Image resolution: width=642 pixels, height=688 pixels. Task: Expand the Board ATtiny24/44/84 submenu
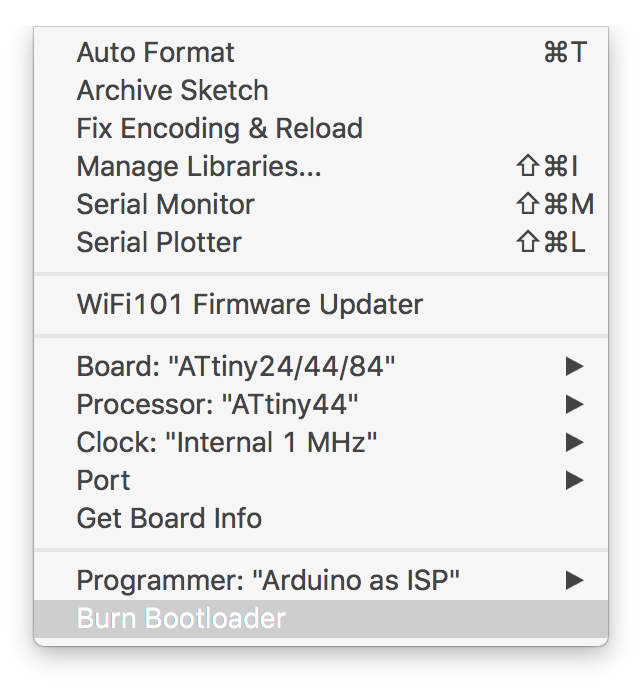(321, 366)
